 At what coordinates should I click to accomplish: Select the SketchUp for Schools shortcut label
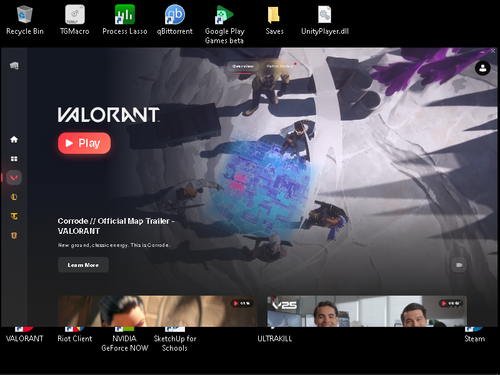[175, 343]
